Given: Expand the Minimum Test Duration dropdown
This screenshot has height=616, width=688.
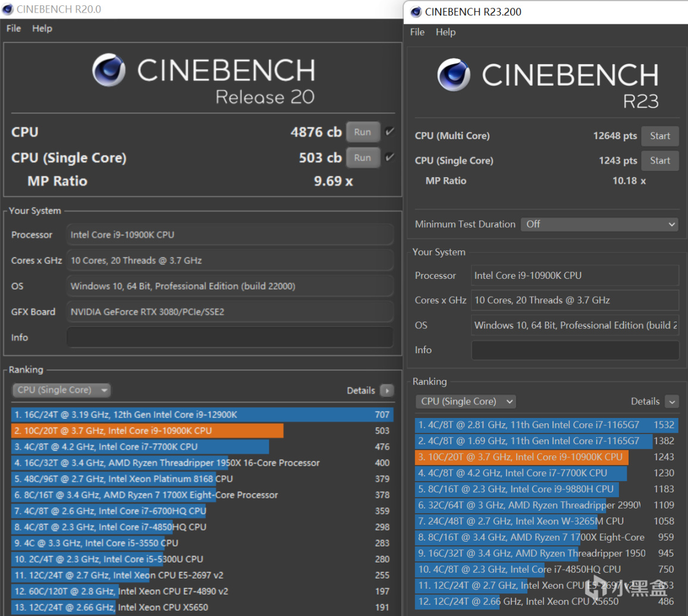Looking at the screenshot, I should point(599,224).
